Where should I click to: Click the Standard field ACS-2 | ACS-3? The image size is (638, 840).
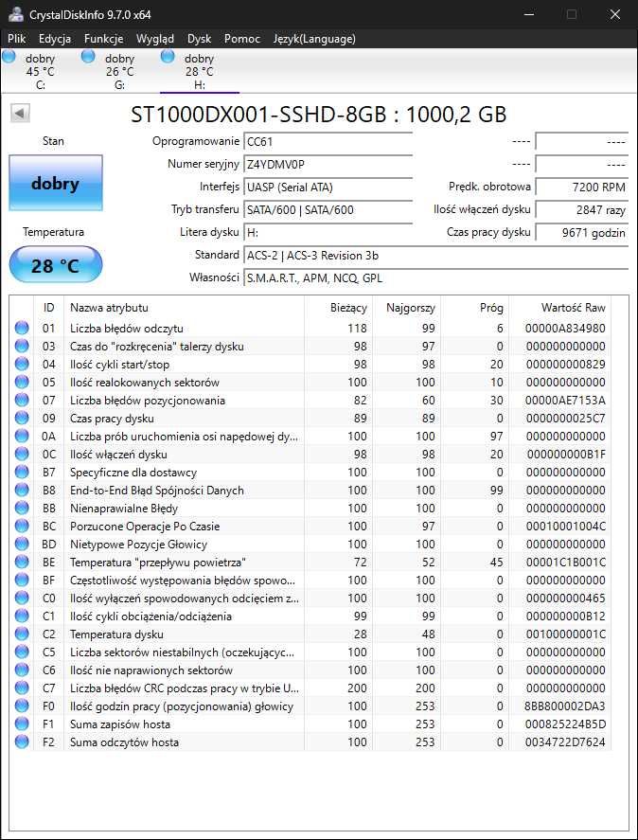436,256
